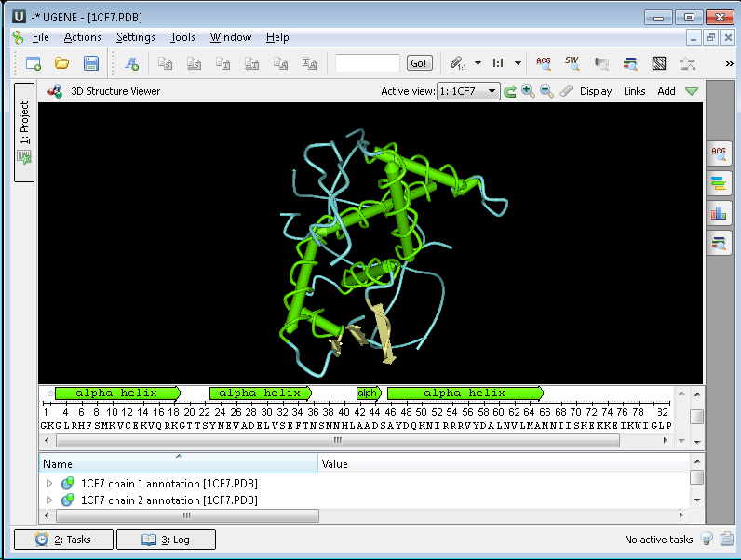Open the SW Smith-Waterman search icon
741x560 pixels.
click(572, 63)
